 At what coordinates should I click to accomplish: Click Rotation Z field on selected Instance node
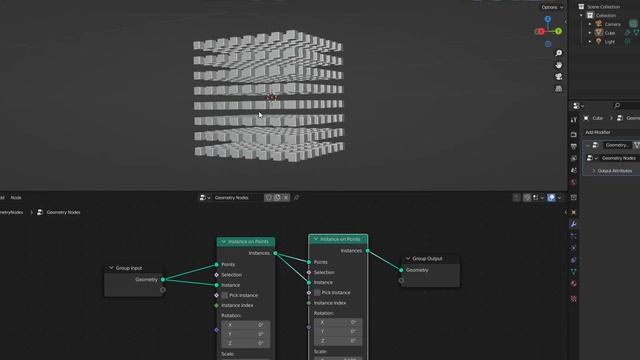pyautogui.click(x=338, y=341)
